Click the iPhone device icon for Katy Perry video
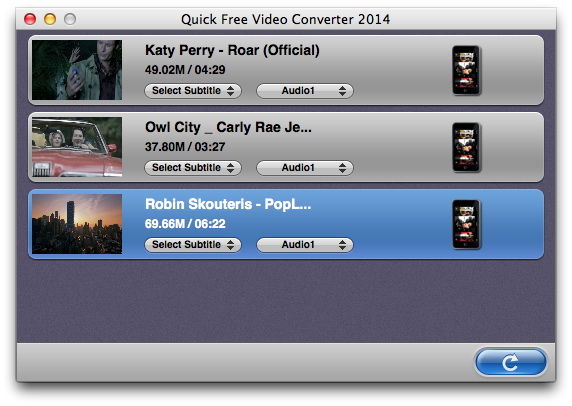The height and width of the screenshot is (406, 572). (x=466, y=70)
